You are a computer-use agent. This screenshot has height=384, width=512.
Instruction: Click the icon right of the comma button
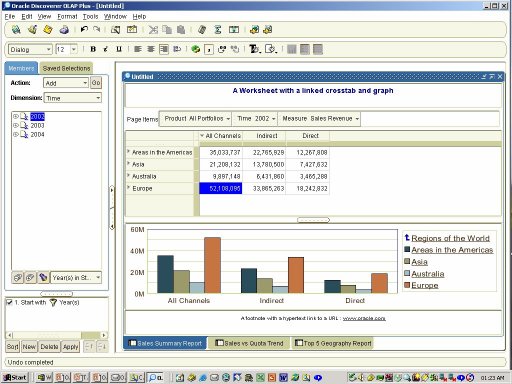tap(222, 50)
